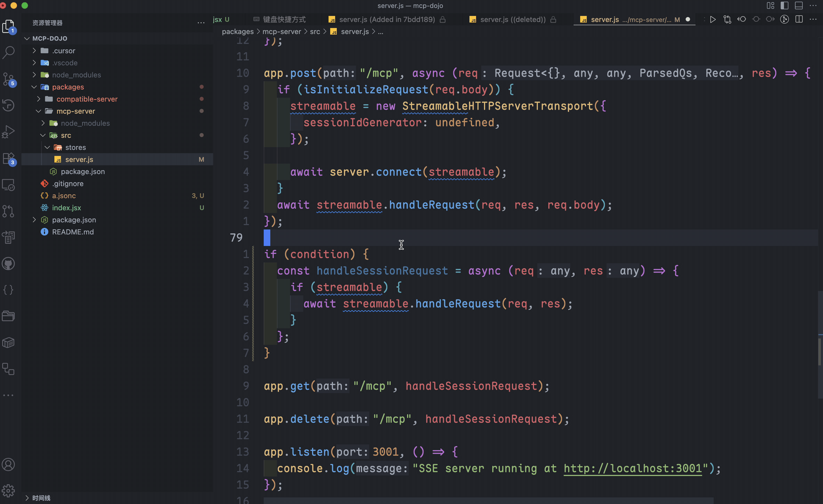Open Source Control showing 5 pending changes
Image resolution: width=823 pixels, height=504 pixels.
click(8, 79)
